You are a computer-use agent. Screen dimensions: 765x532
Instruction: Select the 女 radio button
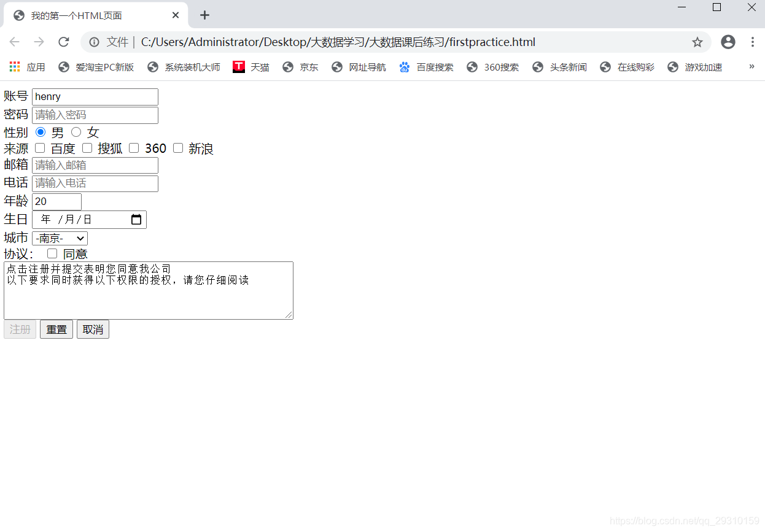[x=76, y=132]
